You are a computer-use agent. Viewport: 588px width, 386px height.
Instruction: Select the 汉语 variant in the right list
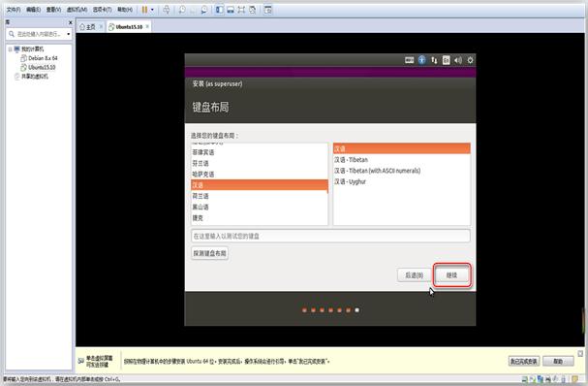tap(402, 148)
